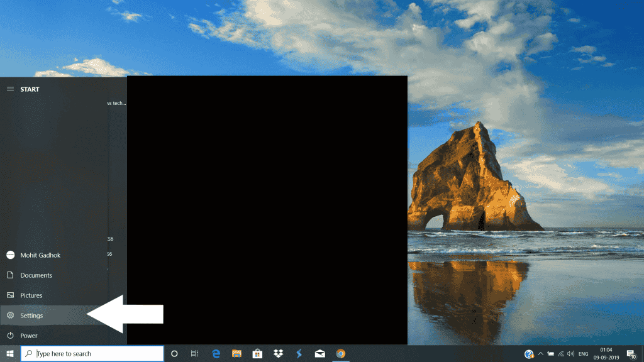Focus the 'Type here to search' box

pos(94,354)
